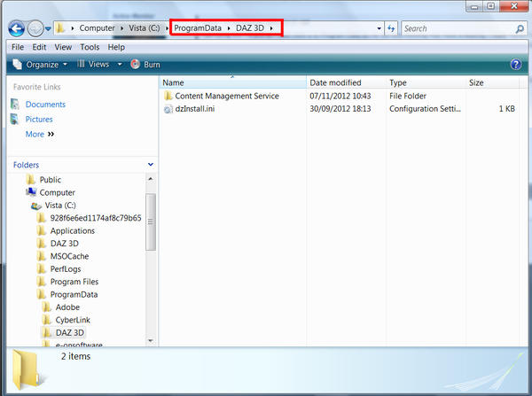Open the recent pages dropdown arrow
The width and height of the screenshot is (532, 396).
[x=48, y=29]
